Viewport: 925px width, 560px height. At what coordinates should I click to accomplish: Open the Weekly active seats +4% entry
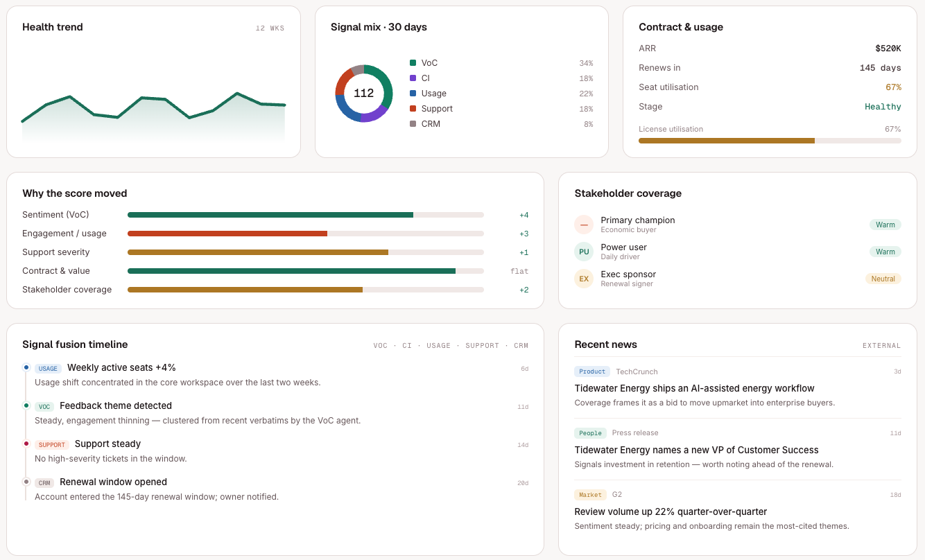(121, 368)
